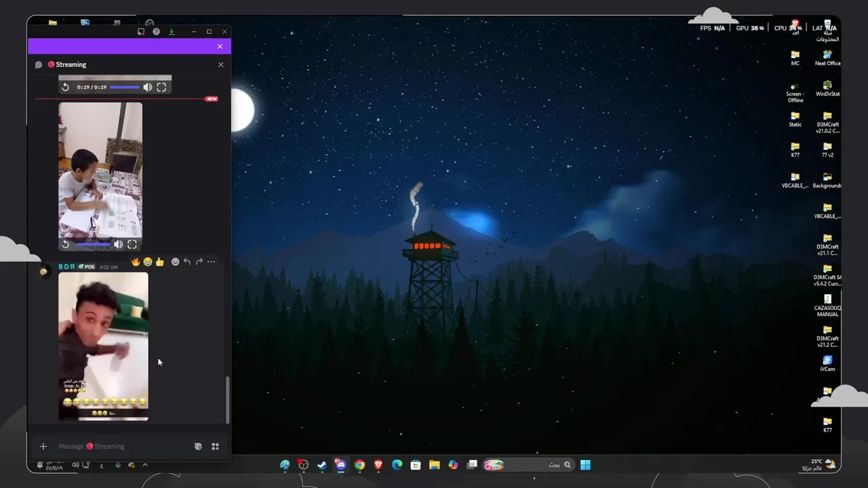Open the video of the smiling boy

[x=103, y=346]
